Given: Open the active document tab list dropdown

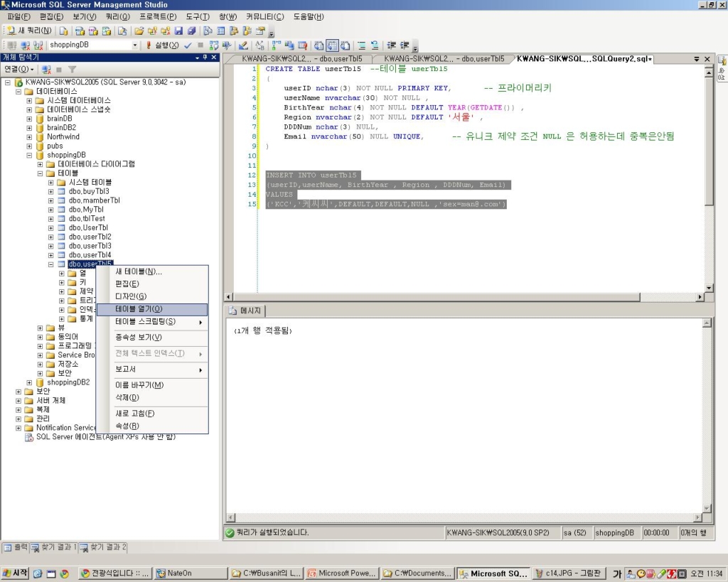Looking at the screenshot, I should pyautogui.click(x=697, y=59).
